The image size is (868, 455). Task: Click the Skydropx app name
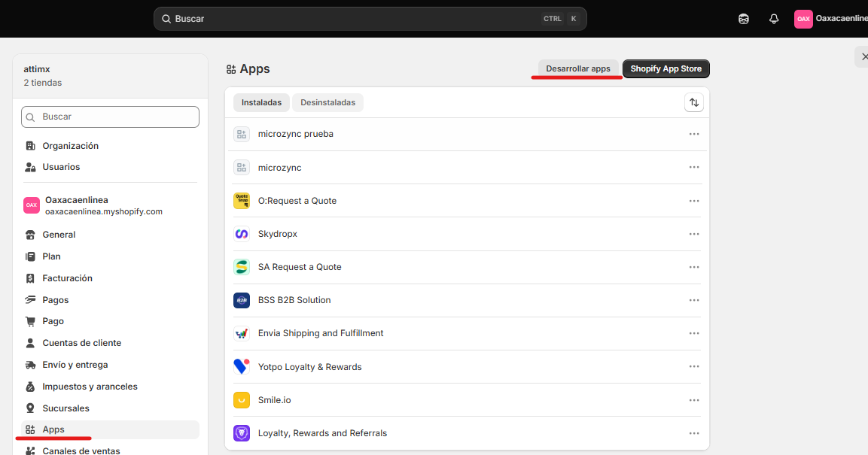tap(277, 234)
